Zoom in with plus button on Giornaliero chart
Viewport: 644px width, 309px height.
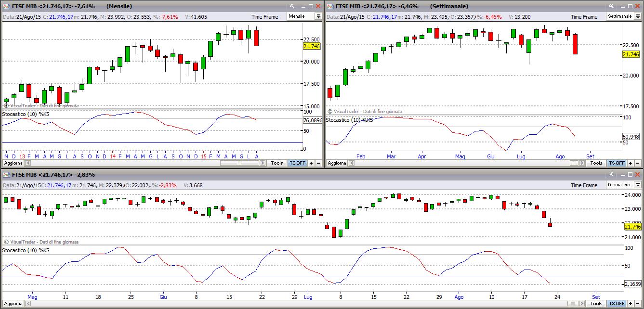tap(631, 304)
